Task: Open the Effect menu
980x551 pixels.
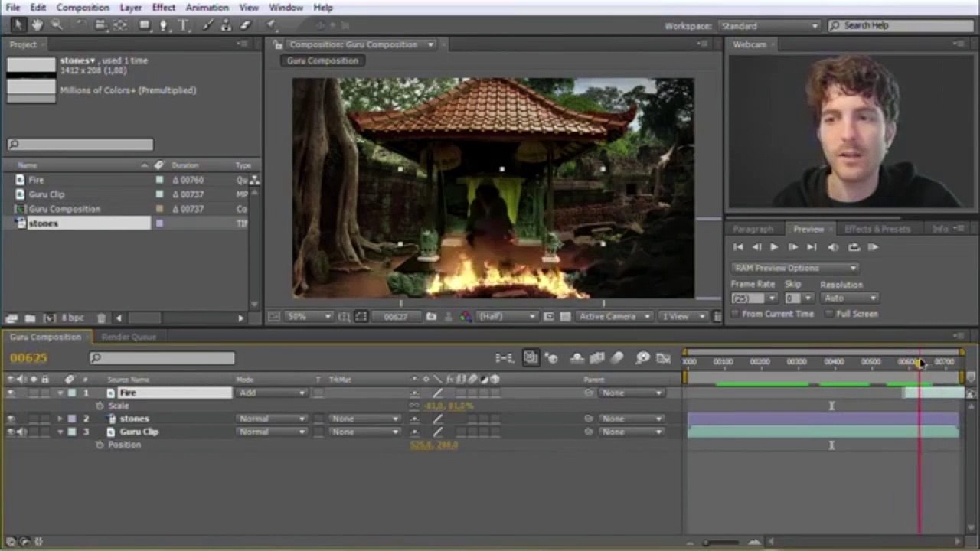Action: 163,8
